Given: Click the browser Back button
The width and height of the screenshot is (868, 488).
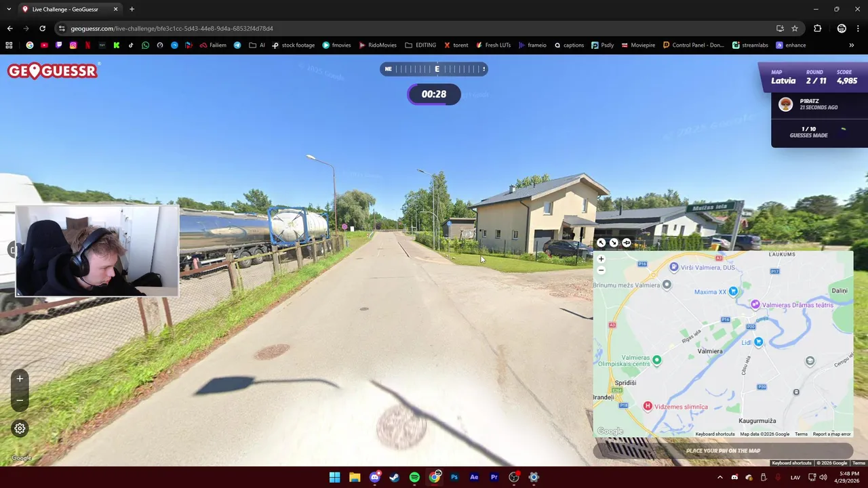Looking at the screenshot, I should 9,28.
